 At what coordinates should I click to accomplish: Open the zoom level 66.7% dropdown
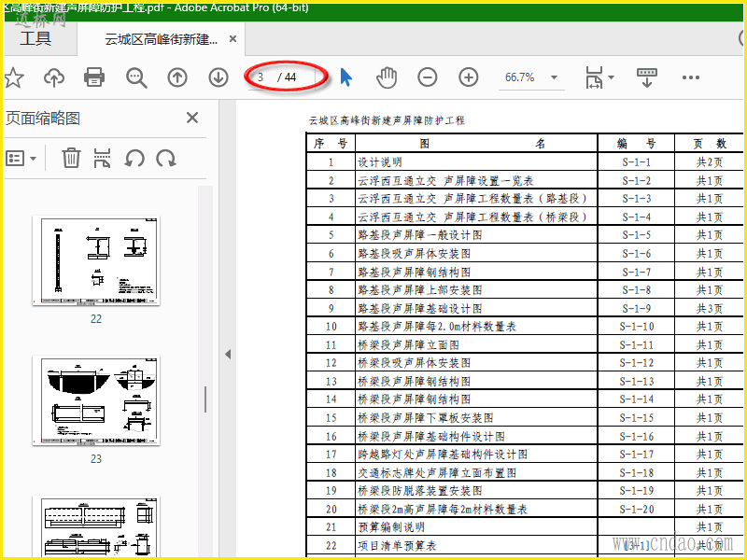click(x=554, y=77)
